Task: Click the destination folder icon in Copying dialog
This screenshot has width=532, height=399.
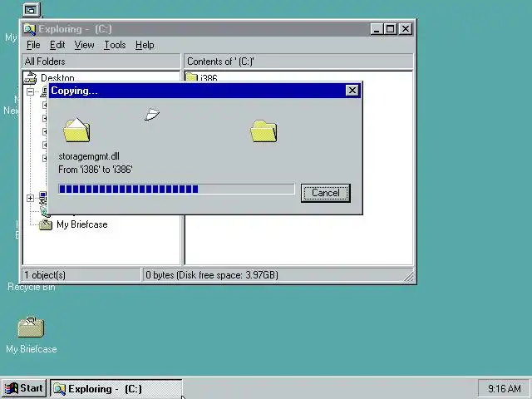Action: click(x=264, y=131)
